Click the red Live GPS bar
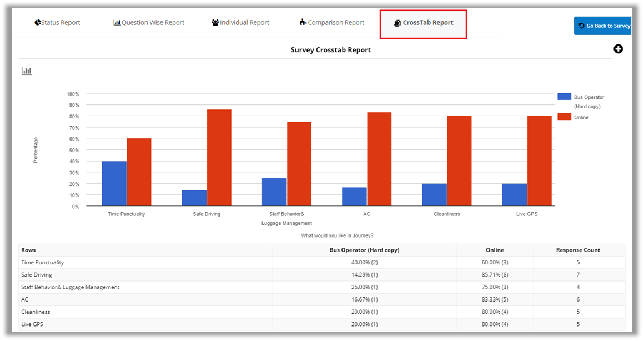 pos(539,161)
